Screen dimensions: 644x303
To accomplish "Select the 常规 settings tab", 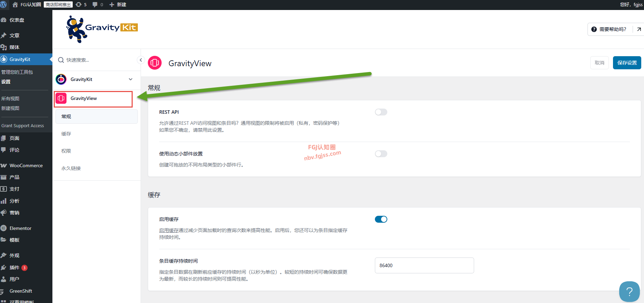I will (96, 117).
